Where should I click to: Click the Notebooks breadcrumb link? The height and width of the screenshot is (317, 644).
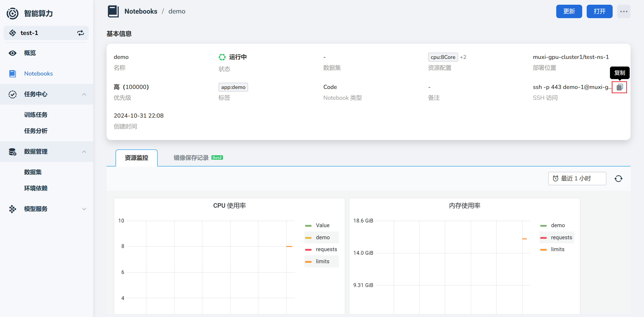point(141,11)
